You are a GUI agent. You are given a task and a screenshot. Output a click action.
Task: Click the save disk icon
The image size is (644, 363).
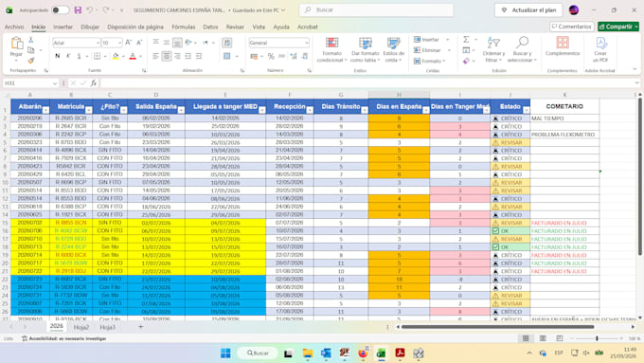(78, 9)
